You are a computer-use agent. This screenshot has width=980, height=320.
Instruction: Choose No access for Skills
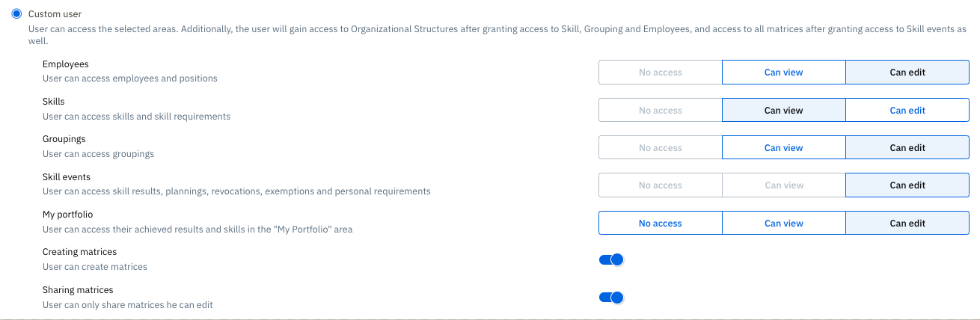coord(660,111)
